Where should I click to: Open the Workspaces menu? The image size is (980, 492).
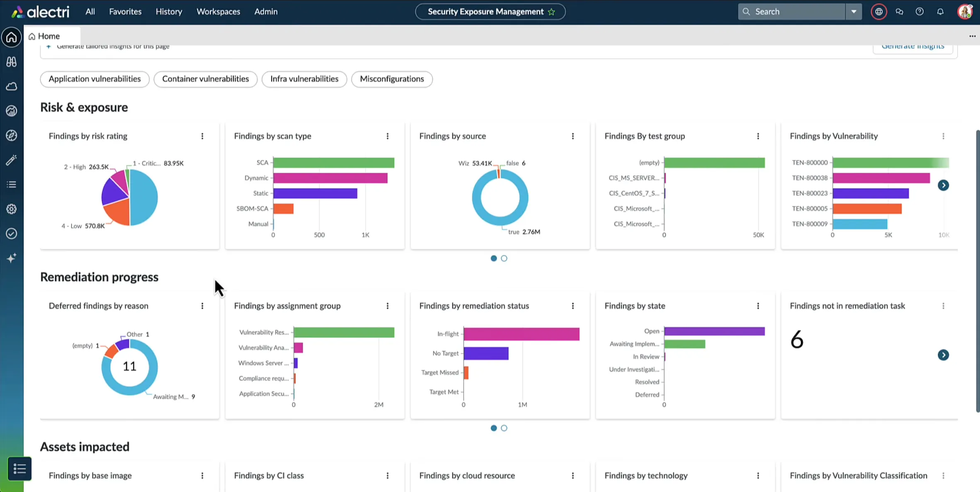[218, 12]
